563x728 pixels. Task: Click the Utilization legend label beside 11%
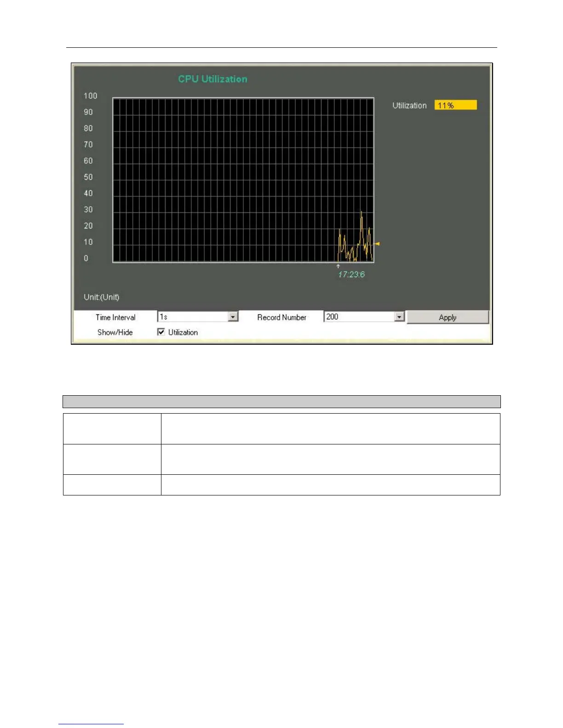point(409,105)
